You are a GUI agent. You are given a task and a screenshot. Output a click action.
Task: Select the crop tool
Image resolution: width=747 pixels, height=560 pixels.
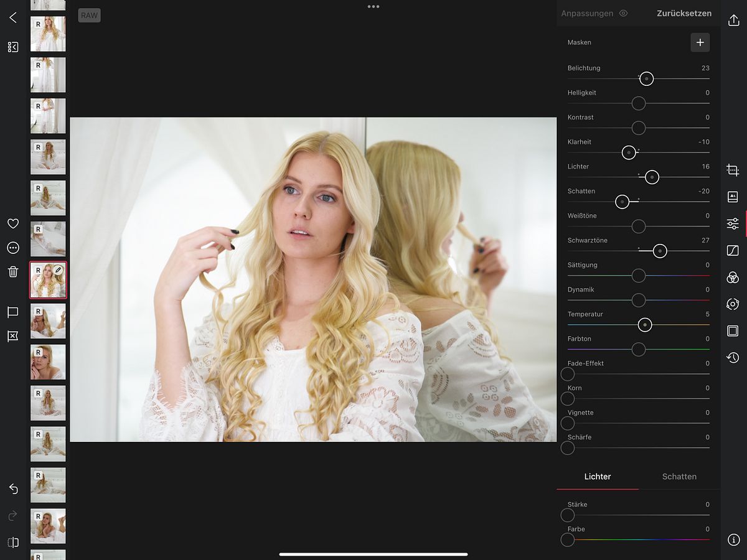[733, 170]
